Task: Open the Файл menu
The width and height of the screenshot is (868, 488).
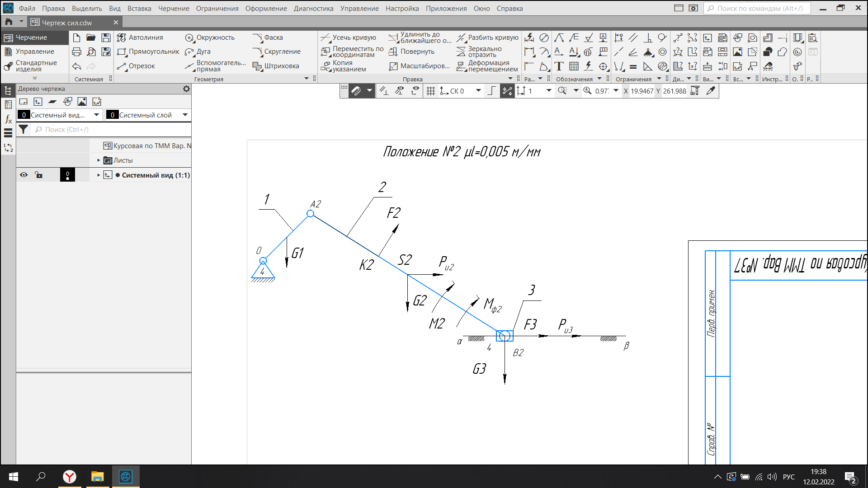Action: tap(27, 8)
